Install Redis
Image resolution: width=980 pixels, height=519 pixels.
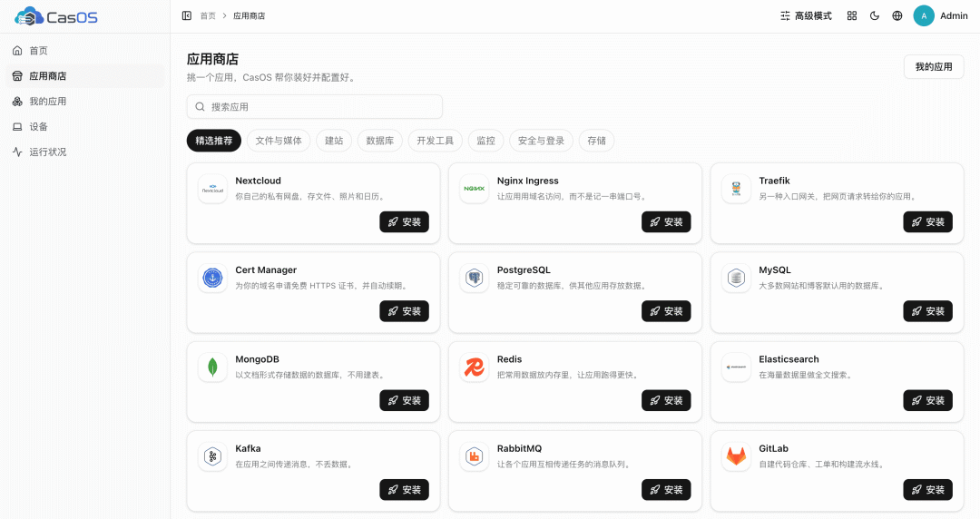tap(666, 401)
